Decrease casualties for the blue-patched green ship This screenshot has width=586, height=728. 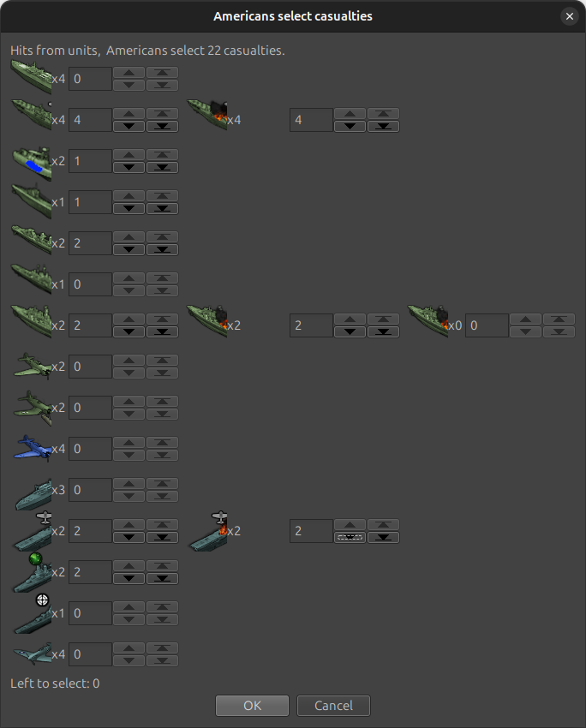point(129,167)
